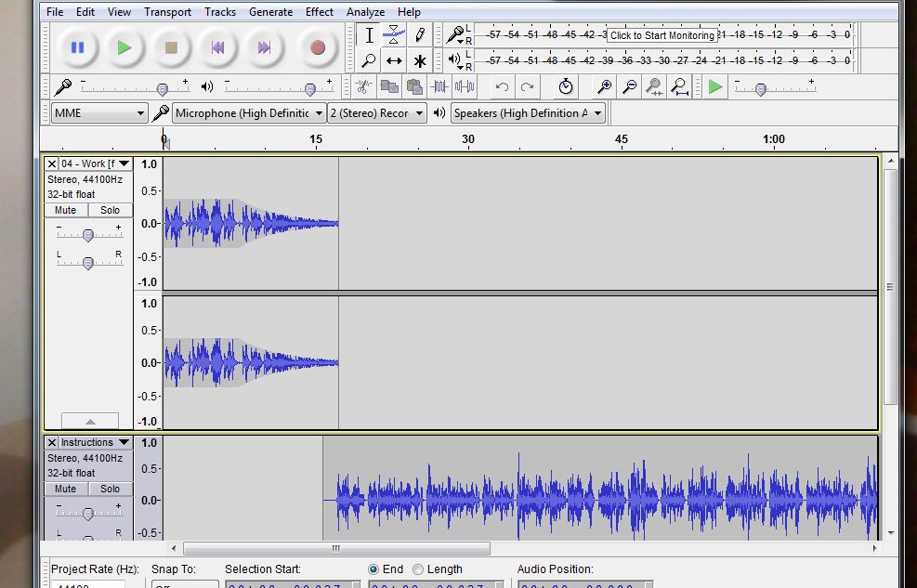
Task: Click the Silence audio icon
Action: coord(465,87)
